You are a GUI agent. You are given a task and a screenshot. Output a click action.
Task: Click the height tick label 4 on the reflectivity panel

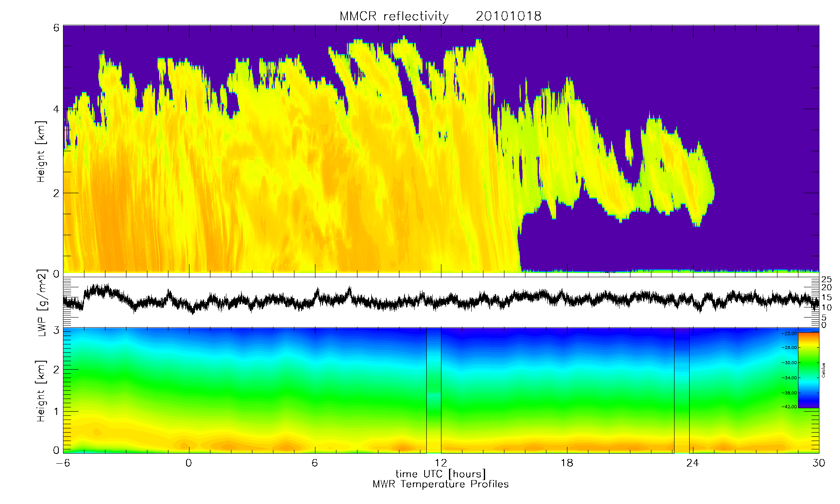(56, 110)
